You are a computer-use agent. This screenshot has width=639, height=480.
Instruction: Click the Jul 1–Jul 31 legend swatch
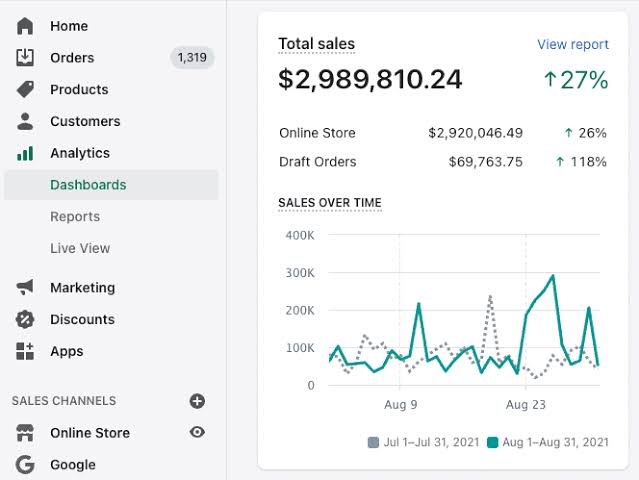tap(373, 443)
